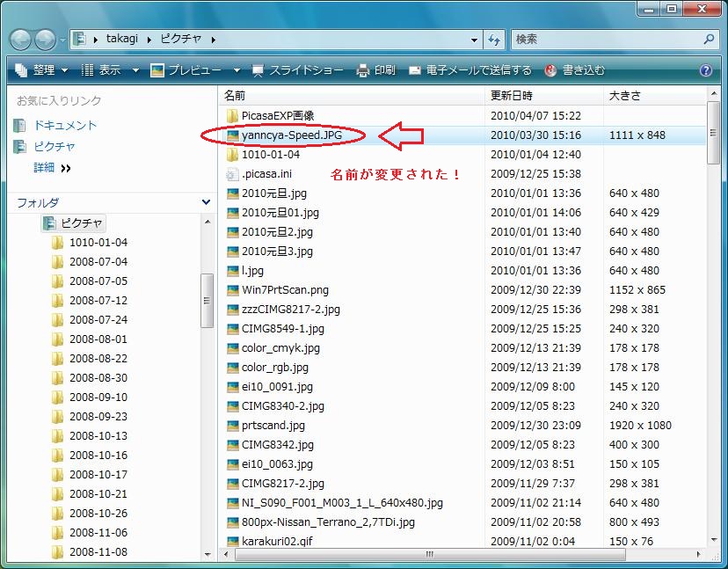This screenshot has width=728, height=569.
Task: Click 電子メールで送信する toolbar button
Action: coord(470,70)
